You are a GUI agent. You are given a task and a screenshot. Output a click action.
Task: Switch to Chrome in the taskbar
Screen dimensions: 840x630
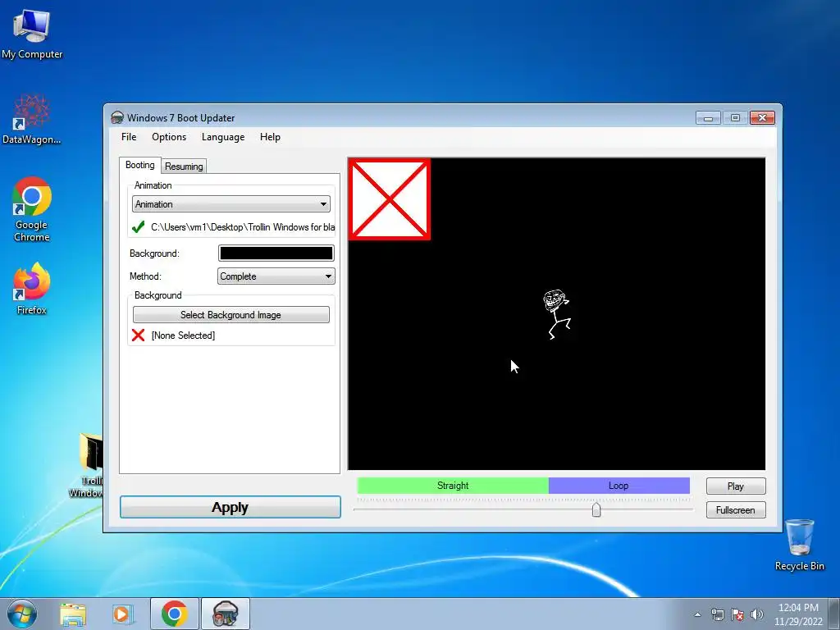pyautogui.click(x=174, y=614)
